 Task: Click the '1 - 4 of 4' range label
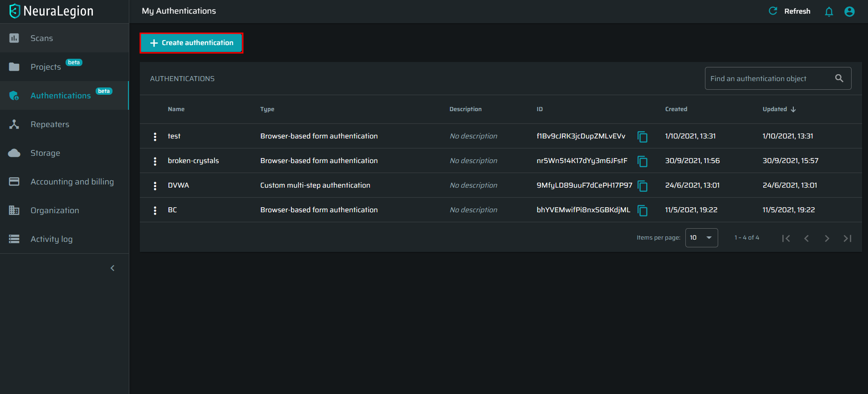(747, 238)
